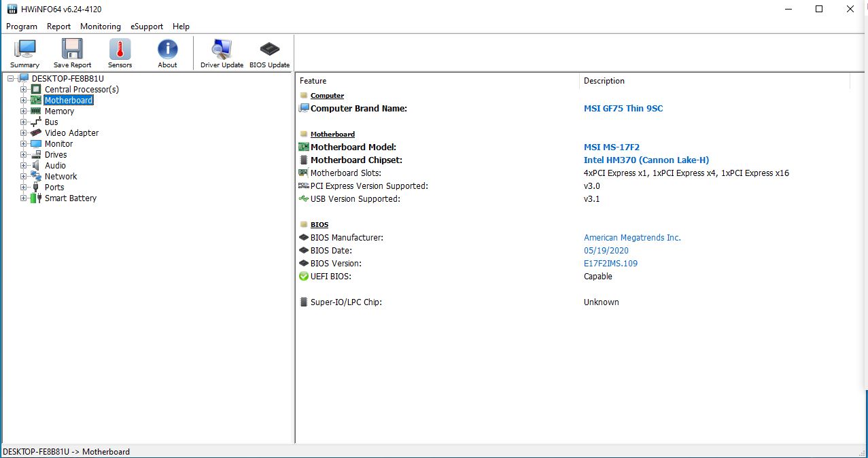The width and height of the screenshot is (868, 458).
Task: Launch Driver Update from toolbar
Action: tap(222, 49)
